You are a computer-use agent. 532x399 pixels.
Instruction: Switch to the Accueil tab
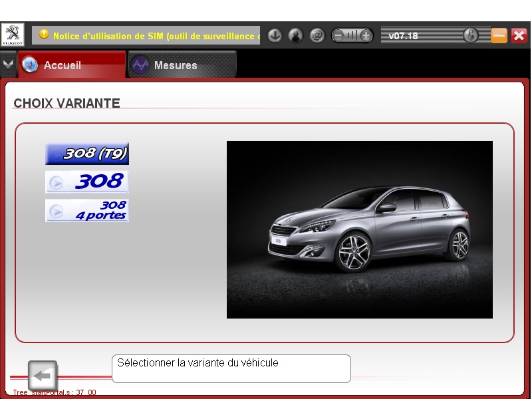[72, 65]
